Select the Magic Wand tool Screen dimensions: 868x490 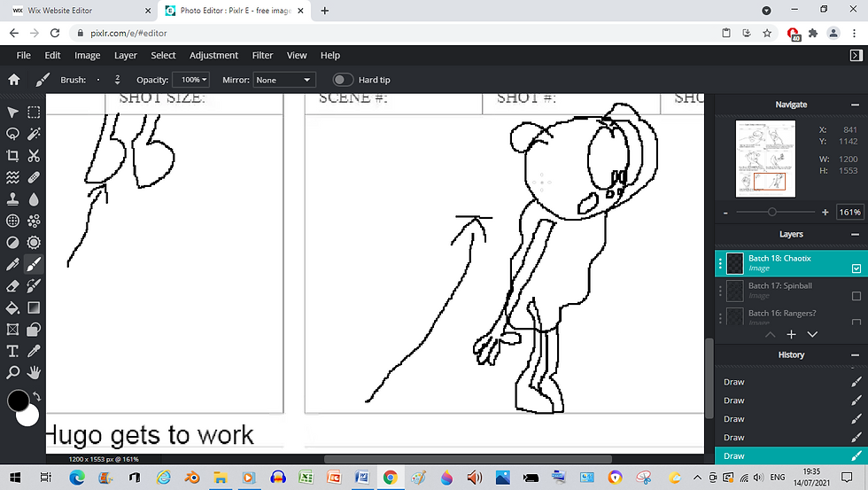[34, 134]
